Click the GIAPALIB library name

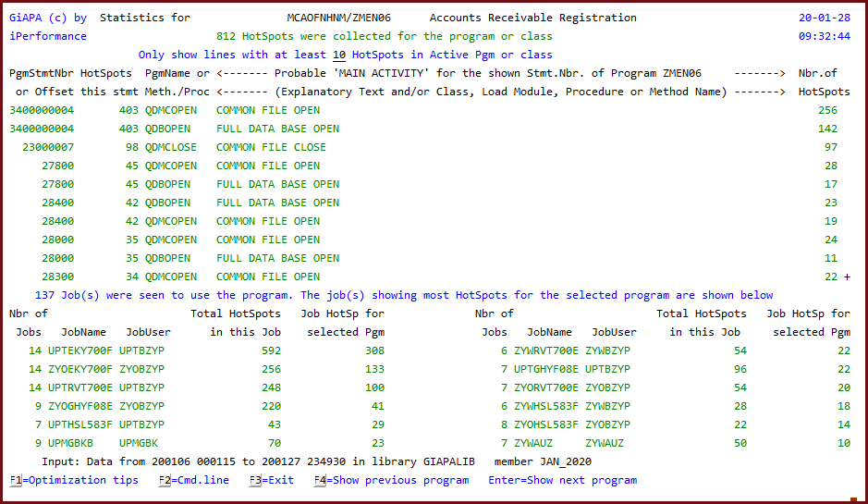pyautogui.click(x=455, y=461)
